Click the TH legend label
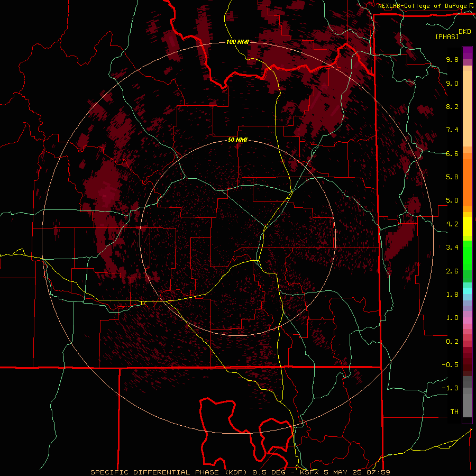This screenshot has height=476, width=476. (454, 412)
